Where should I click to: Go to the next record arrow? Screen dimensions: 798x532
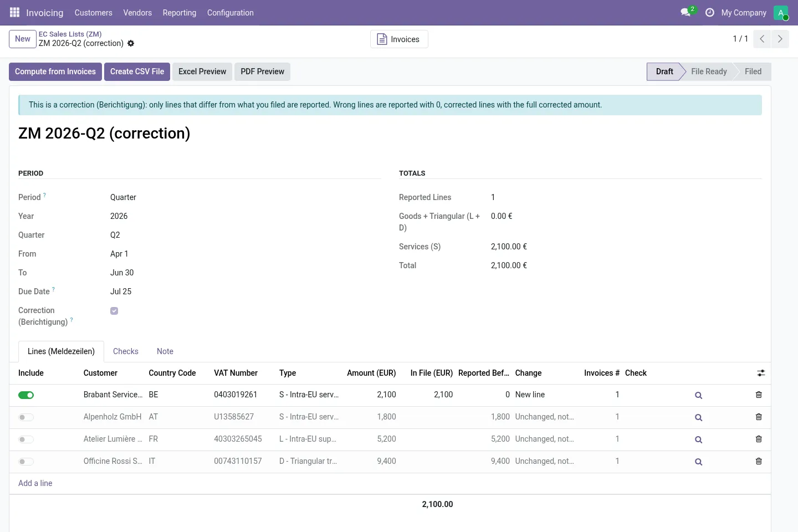(780, 39)
